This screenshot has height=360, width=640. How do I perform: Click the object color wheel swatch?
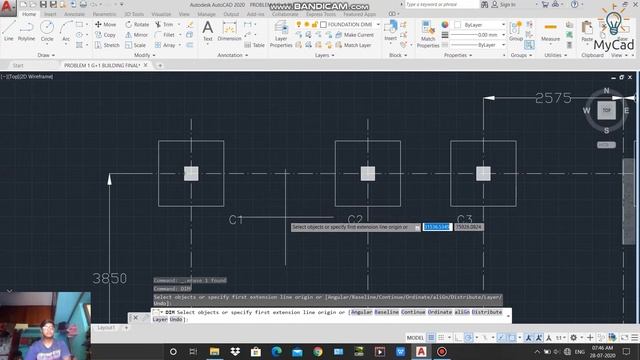click(x=445, y=24)
